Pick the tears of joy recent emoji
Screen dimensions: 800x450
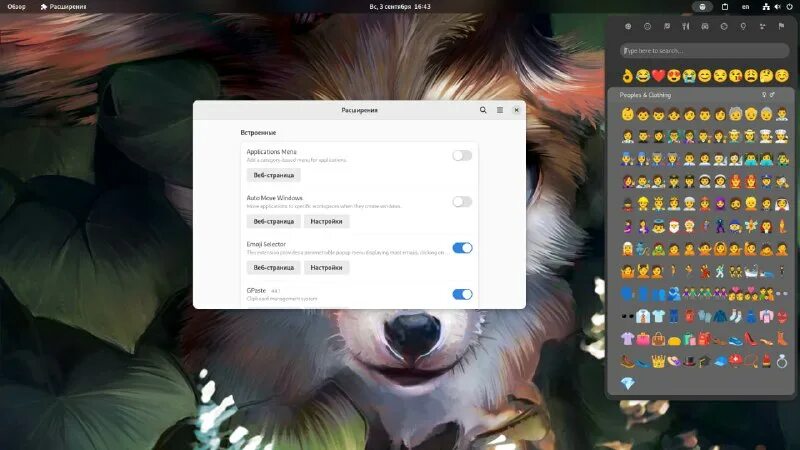[643, 76]
